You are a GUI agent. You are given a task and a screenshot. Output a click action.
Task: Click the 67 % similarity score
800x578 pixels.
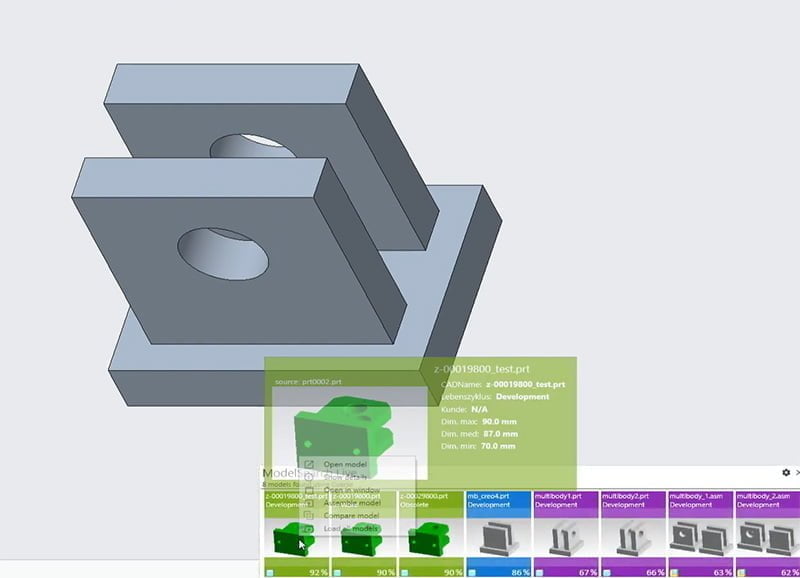pyautogui.click(x=588, y=573)
